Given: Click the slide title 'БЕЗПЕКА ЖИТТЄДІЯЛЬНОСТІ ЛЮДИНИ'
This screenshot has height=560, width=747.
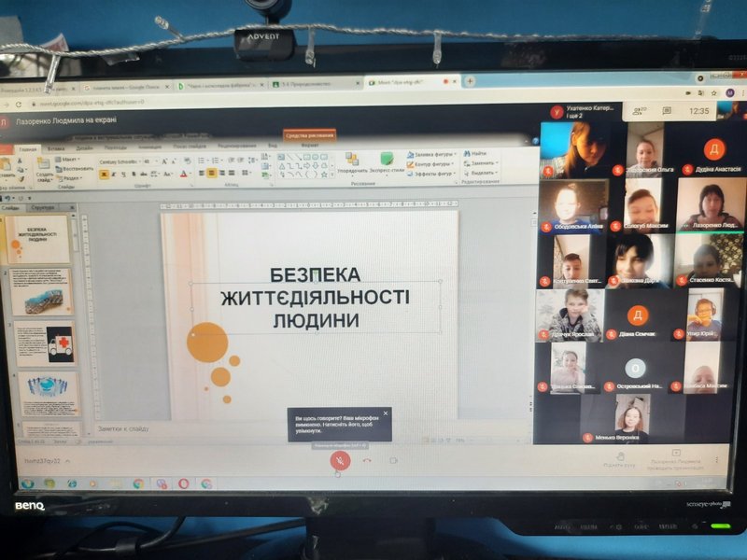Looking at the screenshot, I should point(316,297).
